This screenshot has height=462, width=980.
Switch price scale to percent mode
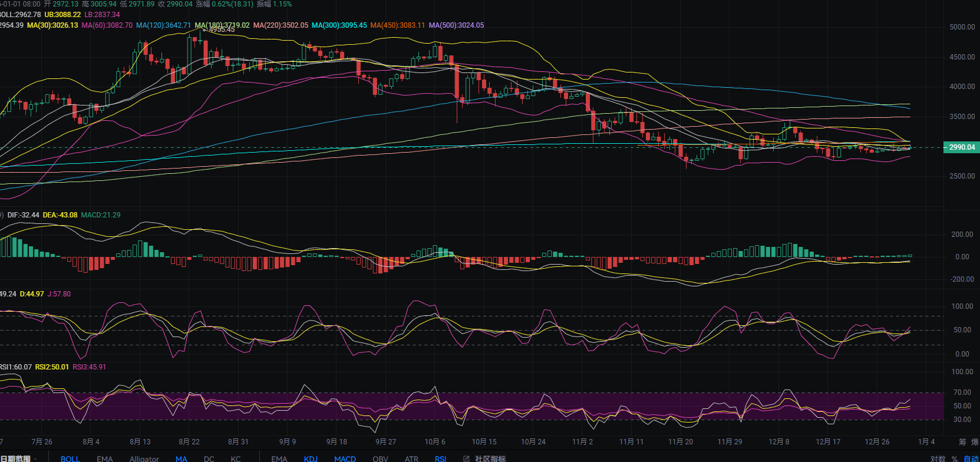(955, 458)
